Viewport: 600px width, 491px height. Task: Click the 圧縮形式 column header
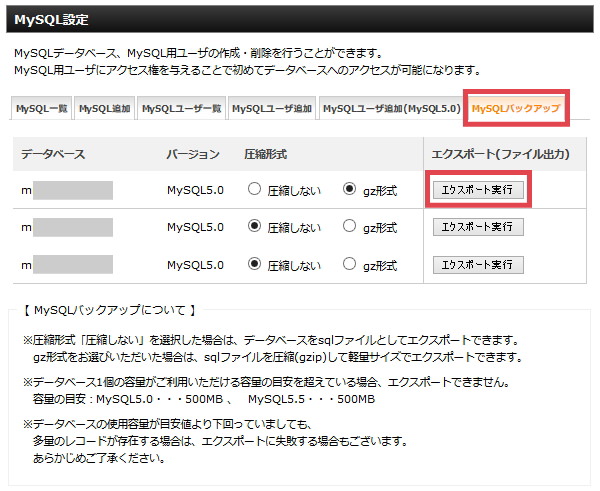(x=266, y=154)
